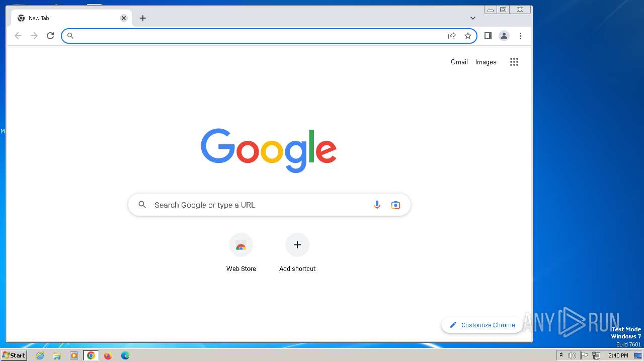
Task: Open Google apps grid
Action: click(x=514, y=62)
